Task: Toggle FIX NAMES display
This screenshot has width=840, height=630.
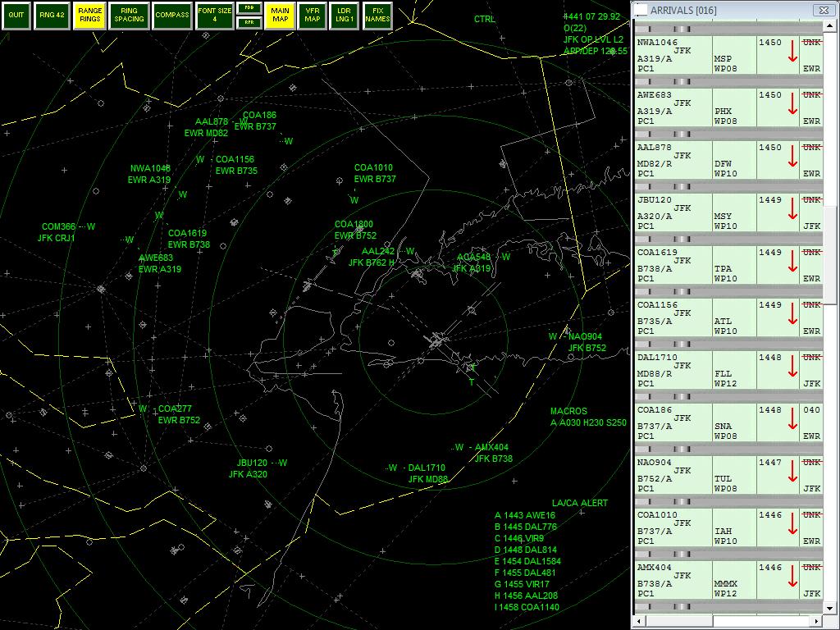Action: click(x=377, y=15)
